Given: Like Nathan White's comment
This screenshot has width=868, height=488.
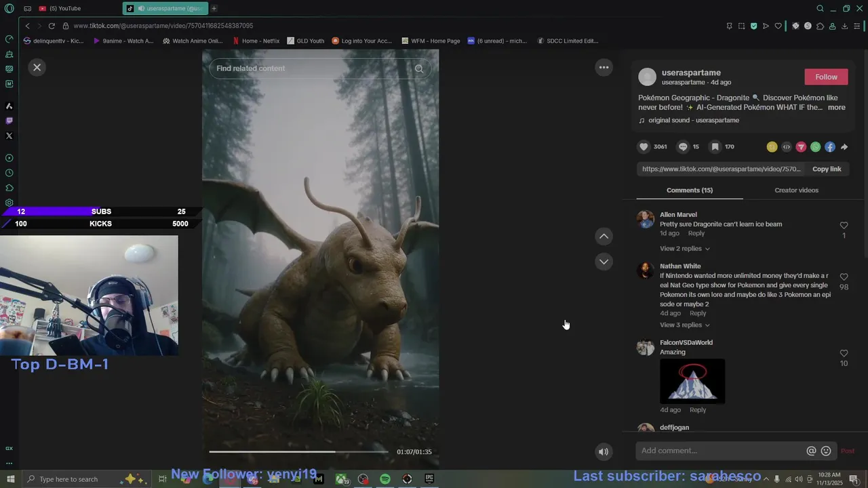Looking at the screenshot, I should pos(844,277).
